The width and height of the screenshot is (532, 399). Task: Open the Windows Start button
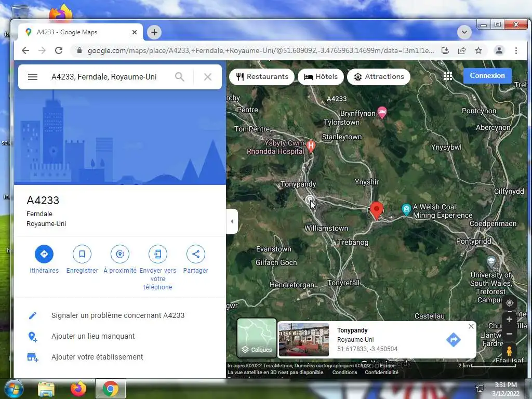pyautogui.click(x=13, y=389)
